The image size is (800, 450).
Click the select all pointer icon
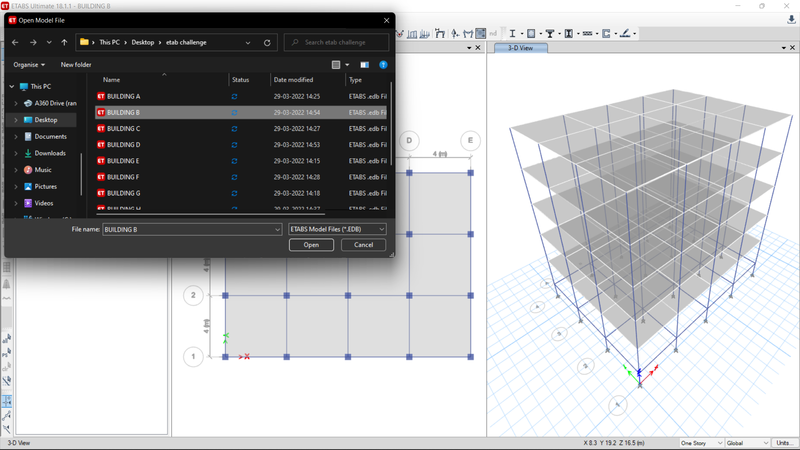pyautogui.click(x=7, y=339)
